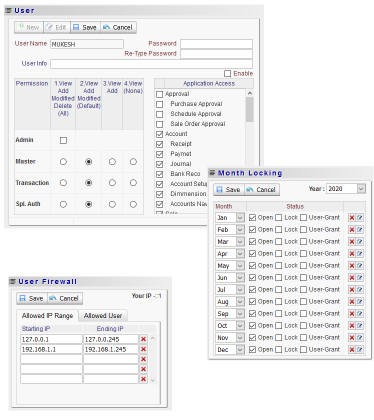Click the edit icon in Sep row
Viewport: 374px width, 420px height.
coord(359,314)
